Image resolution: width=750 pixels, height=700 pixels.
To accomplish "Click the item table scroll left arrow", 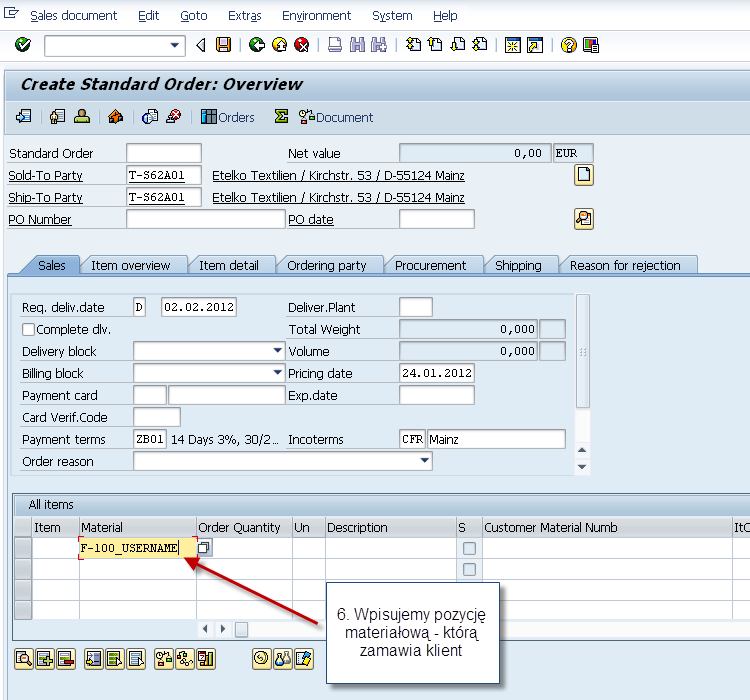I will [x=205, y=629].
